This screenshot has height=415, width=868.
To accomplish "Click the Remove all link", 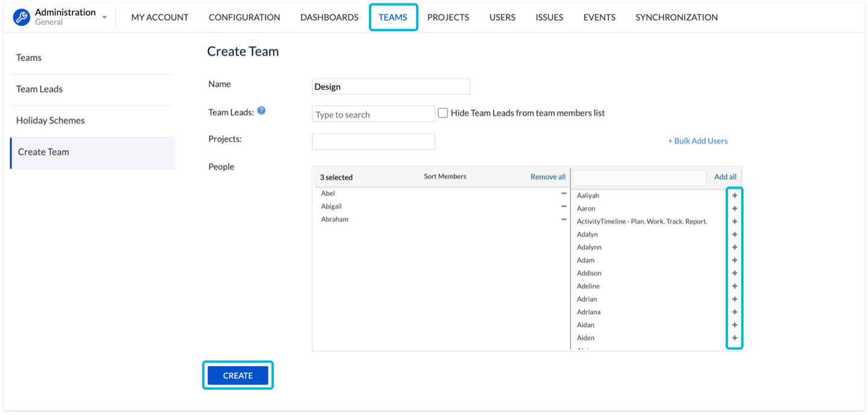I will point(548,177).
